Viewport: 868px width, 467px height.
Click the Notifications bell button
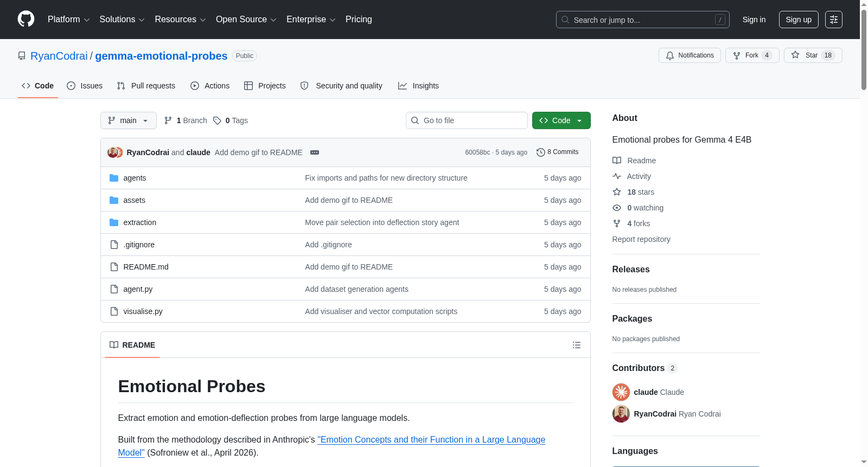(690, 55)
